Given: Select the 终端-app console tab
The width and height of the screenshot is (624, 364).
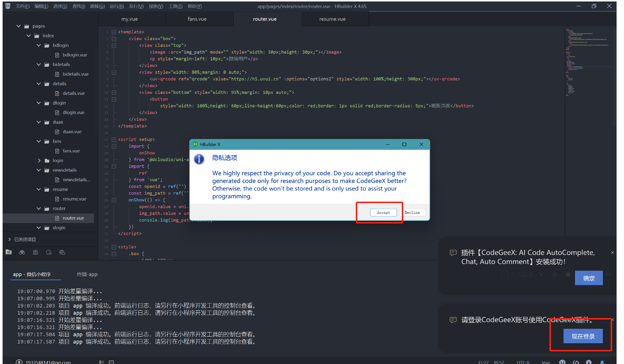Looking at the screenshot, I should [x=87, y=274].
